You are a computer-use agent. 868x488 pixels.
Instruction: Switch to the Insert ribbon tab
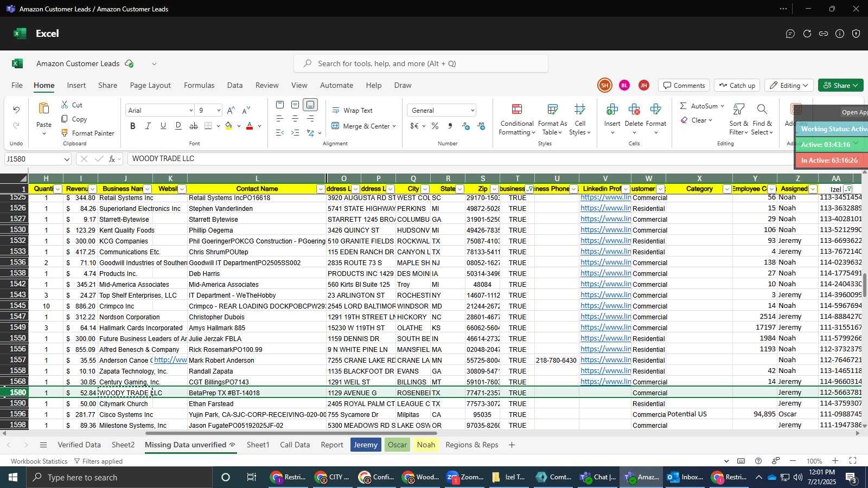76,85
